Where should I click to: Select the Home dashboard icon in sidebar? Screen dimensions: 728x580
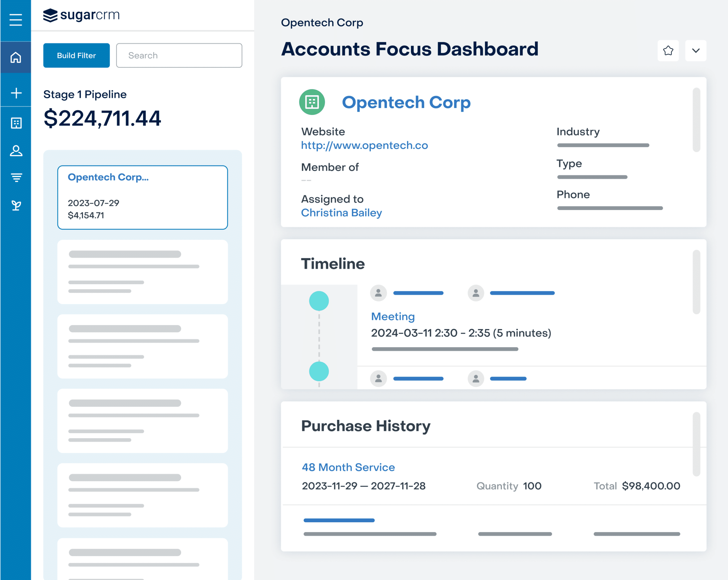[16, 57]
